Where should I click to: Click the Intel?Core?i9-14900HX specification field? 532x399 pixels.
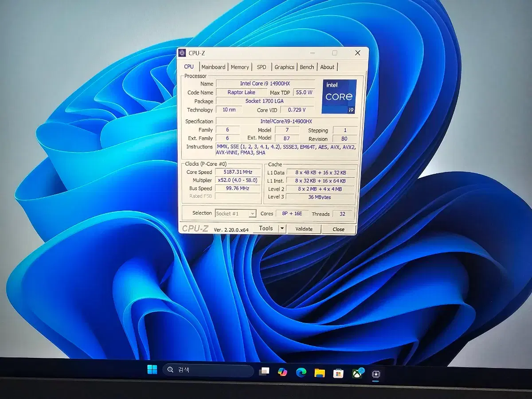tap(286, 121)
